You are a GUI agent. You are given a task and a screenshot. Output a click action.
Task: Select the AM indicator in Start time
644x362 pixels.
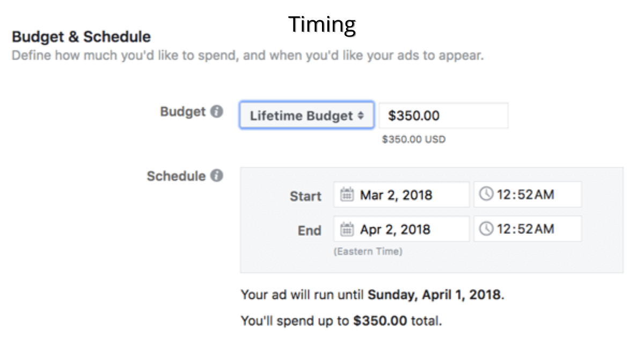pos(543,194)
